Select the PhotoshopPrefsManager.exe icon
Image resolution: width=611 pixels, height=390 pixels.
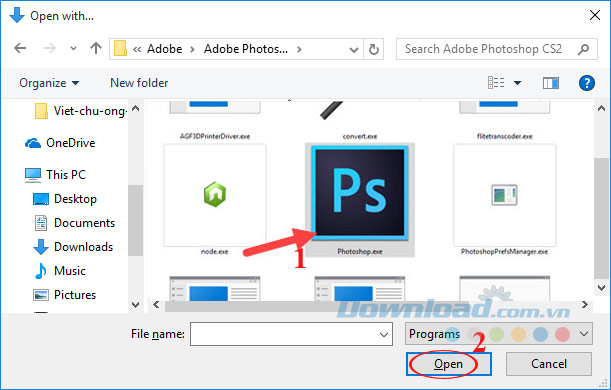(505, 194)
